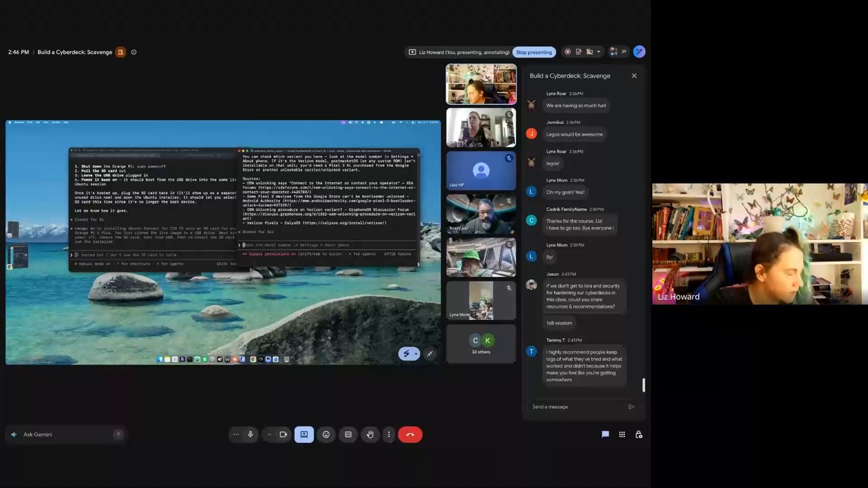Open the Gemini pencil button at top right

coord(639,52)
